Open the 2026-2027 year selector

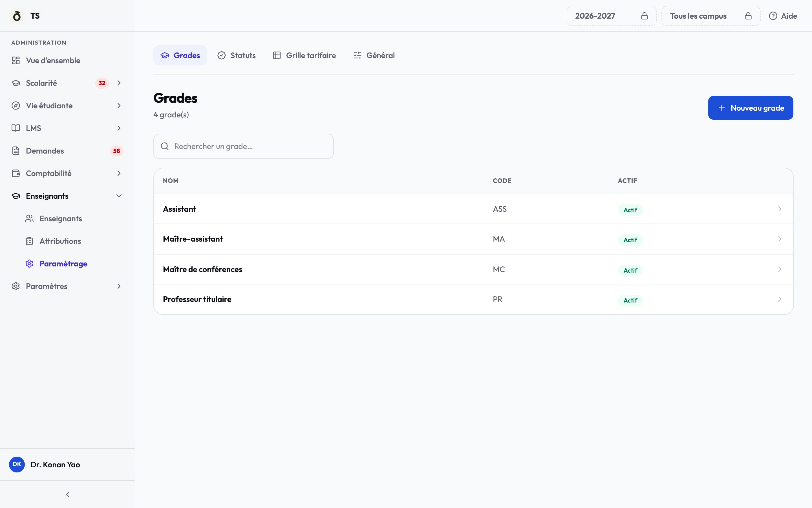[x=612, y=16]
